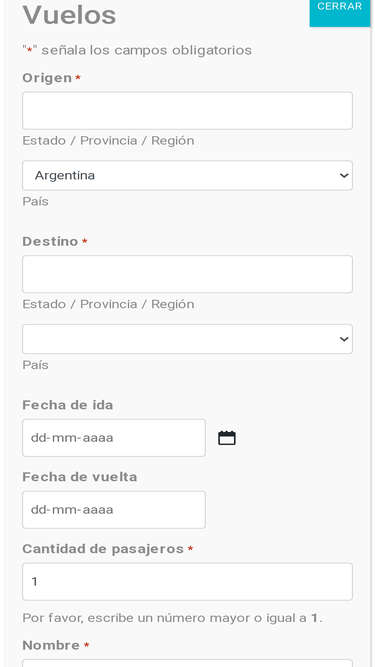Click the Nombre input field
The image size is (375, 667).
(x=187, y=663)
